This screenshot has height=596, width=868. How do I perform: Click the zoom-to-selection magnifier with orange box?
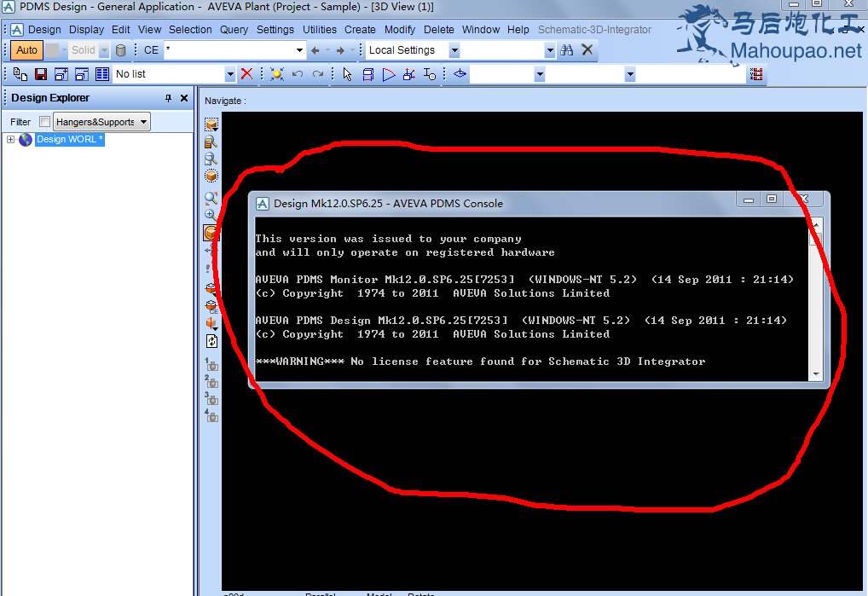211,142
